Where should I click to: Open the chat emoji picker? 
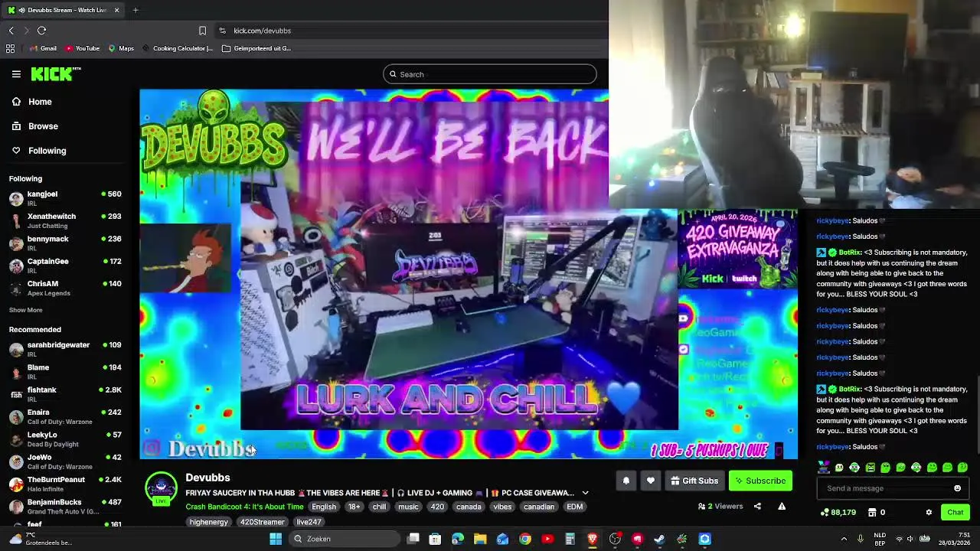click(x=957, y=488)
